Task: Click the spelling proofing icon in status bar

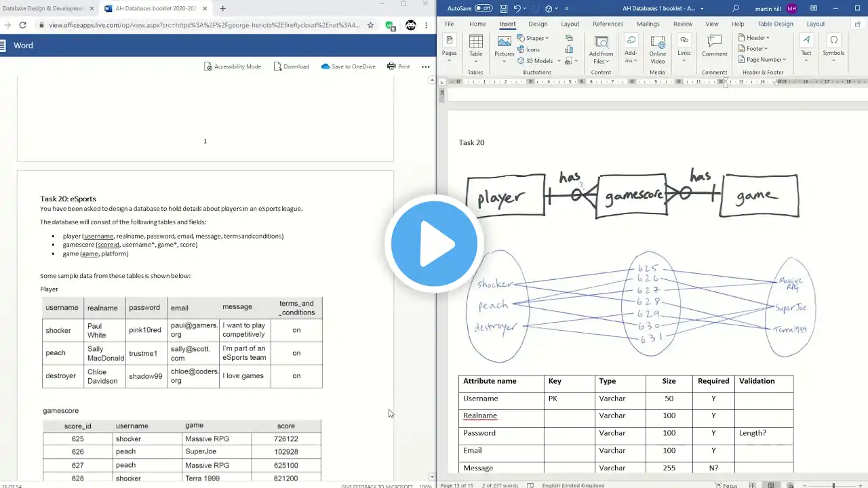Action: (x=531, y=485)
